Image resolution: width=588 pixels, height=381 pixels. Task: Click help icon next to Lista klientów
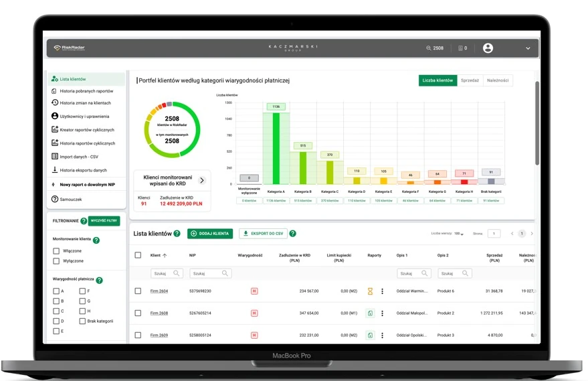click(x=177, y=234)
